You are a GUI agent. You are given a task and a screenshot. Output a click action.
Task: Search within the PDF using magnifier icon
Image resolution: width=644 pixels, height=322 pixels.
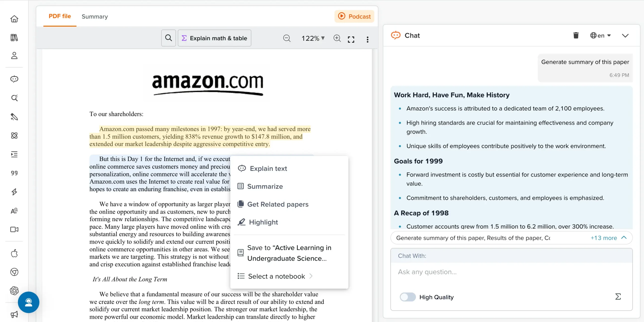[x=169, y=38]
